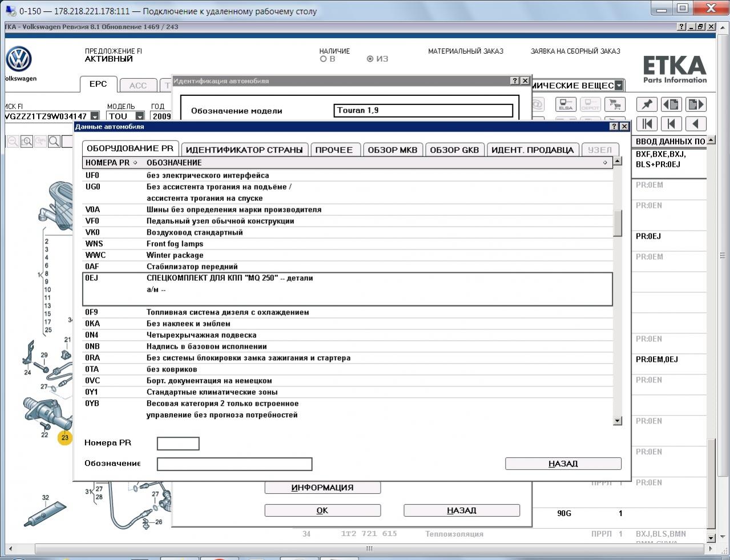
Task: Click OK in the identification dialog
Action: pyautogui.click(x=322, y=510)
